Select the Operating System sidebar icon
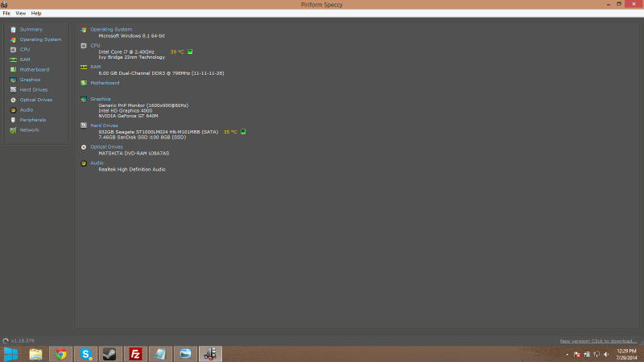Screen dimensions: 644x362 pyautogui.click(x=13, y=39)
